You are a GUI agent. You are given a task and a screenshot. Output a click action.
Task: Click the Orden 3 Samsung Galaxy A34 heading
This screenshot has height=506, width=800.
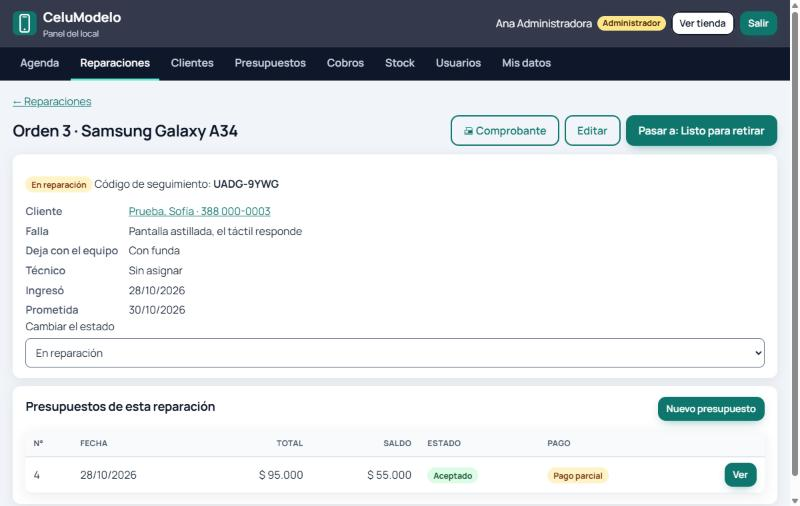125,131
